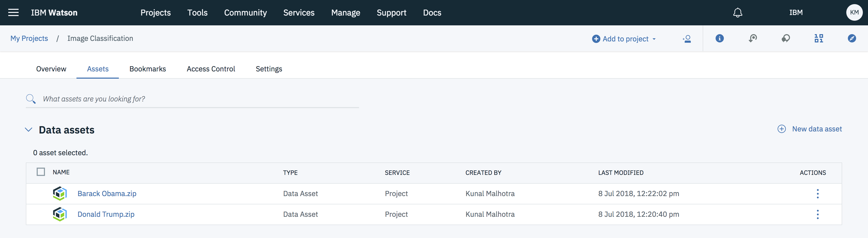The image size is (868, 238).
Task: Open the KM user avatar menu
Action: (854, 12)
